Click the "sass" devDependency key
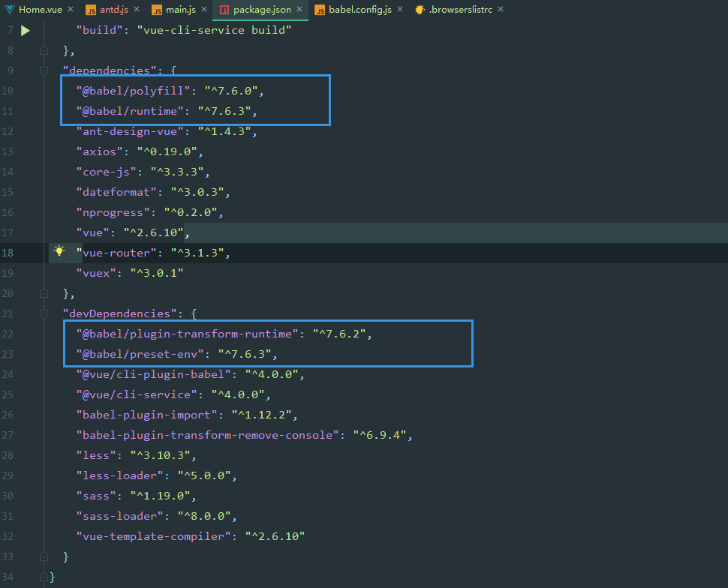 96,496
